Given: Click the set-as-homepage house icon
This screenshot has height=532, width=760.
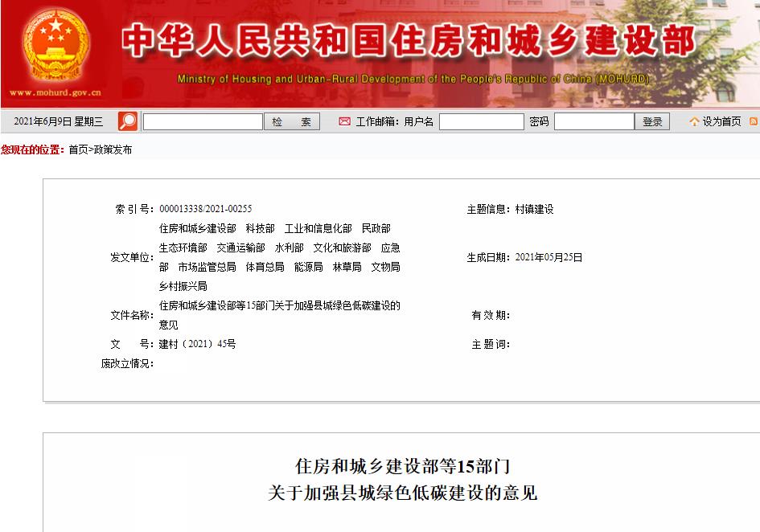Looking at the screenshot, I should click(x=694, y=121).
